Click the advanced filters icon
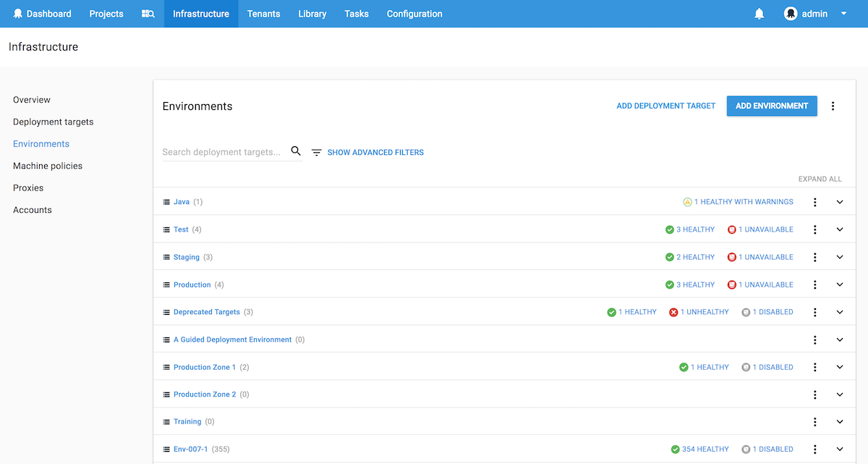 coord(316,153)
